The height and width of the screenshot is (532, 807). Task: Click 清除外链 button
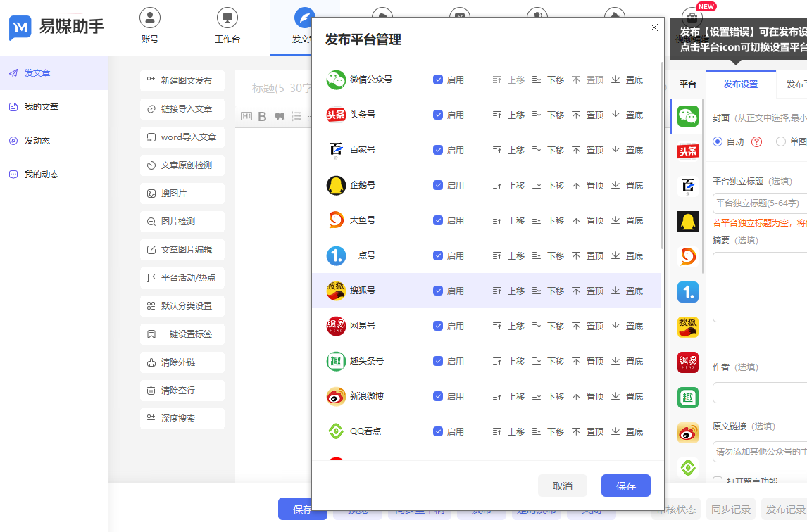[x=182, y=362]
